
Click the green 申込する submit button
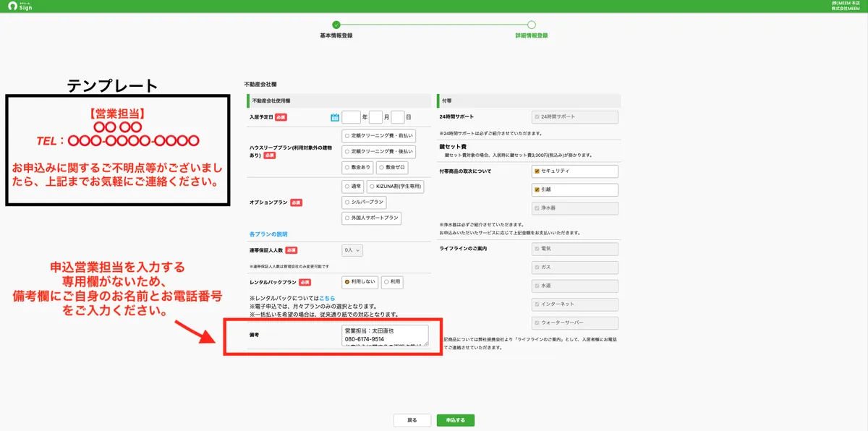[455, 419]
